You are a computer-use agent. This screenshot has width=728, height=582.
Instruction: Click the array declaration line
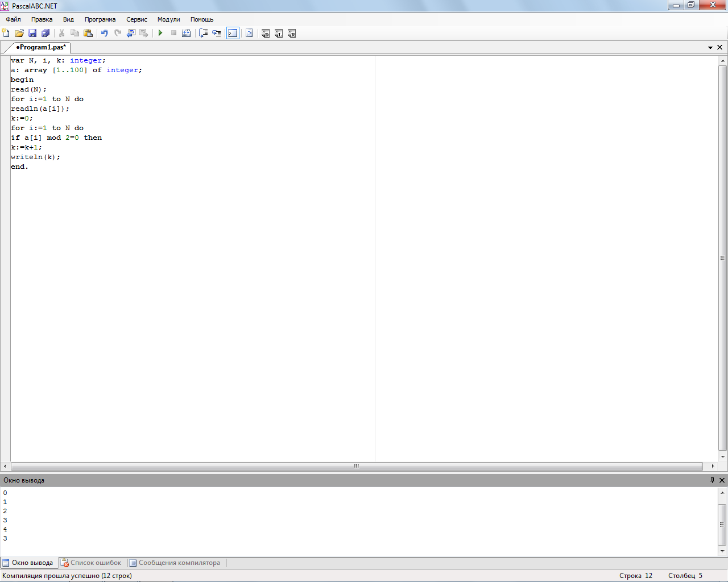click(x=76, y=70)
